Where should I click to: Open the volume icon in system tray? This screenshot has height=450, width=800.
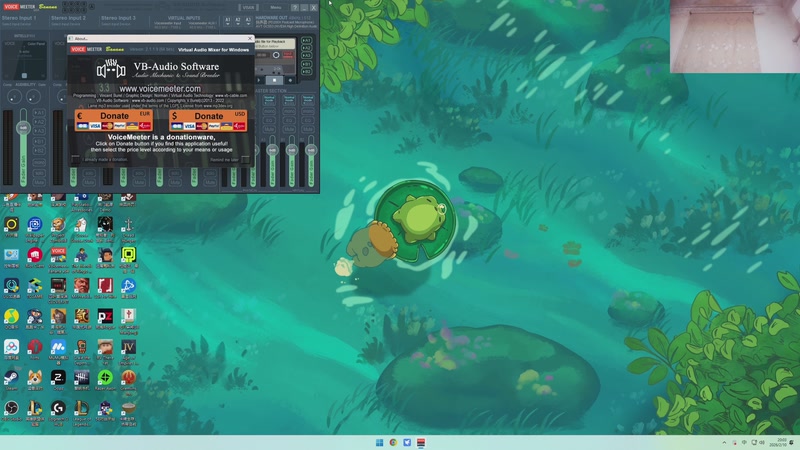pyautogui.click(x=762, y=442)
